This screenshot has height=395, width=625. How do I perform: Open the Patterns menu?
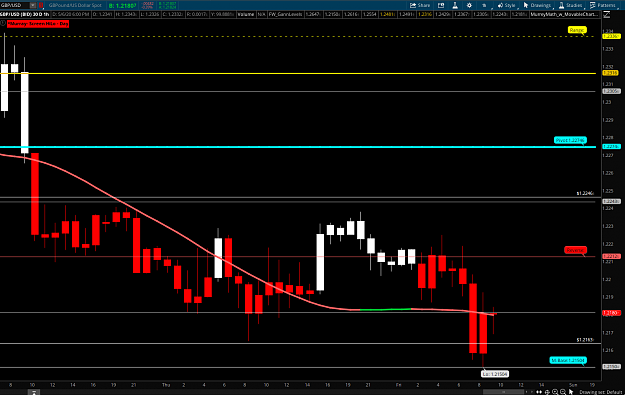603,5
